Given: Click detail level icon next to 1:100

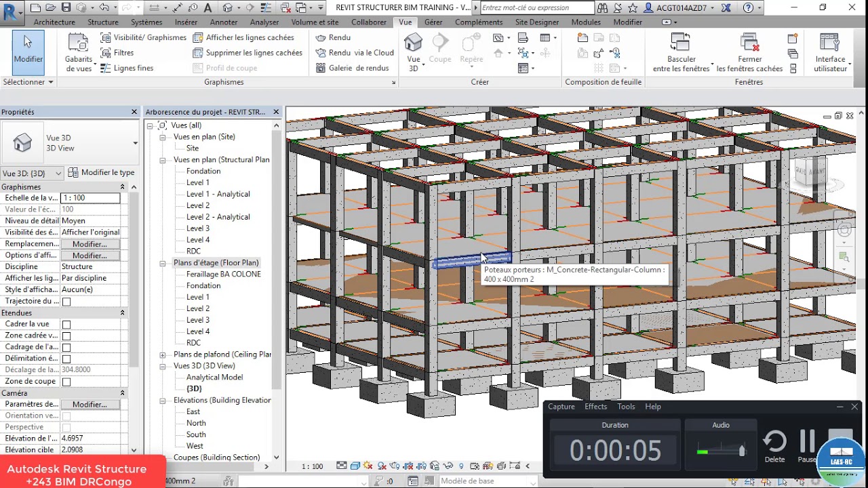Looking at the screenshot, I should click(341, 466).
